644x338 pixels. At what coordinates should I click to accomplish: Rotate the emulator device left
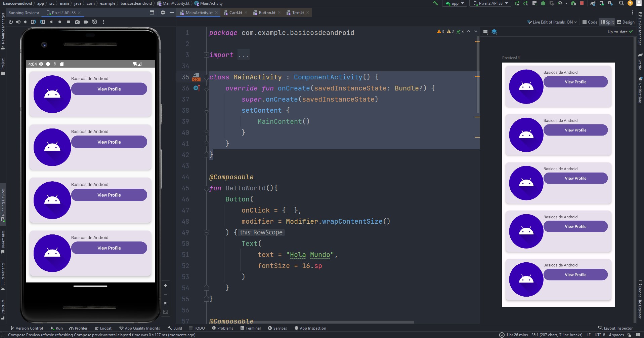[x=34, y=22]
